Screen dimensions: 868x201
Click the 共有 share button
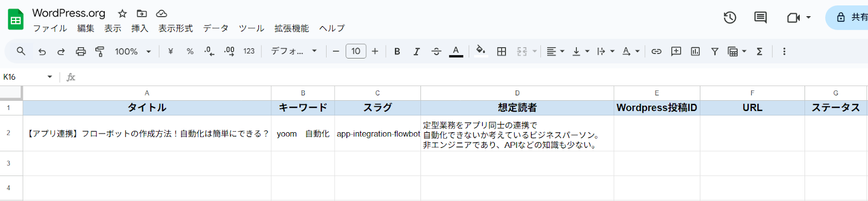point(847,17)
